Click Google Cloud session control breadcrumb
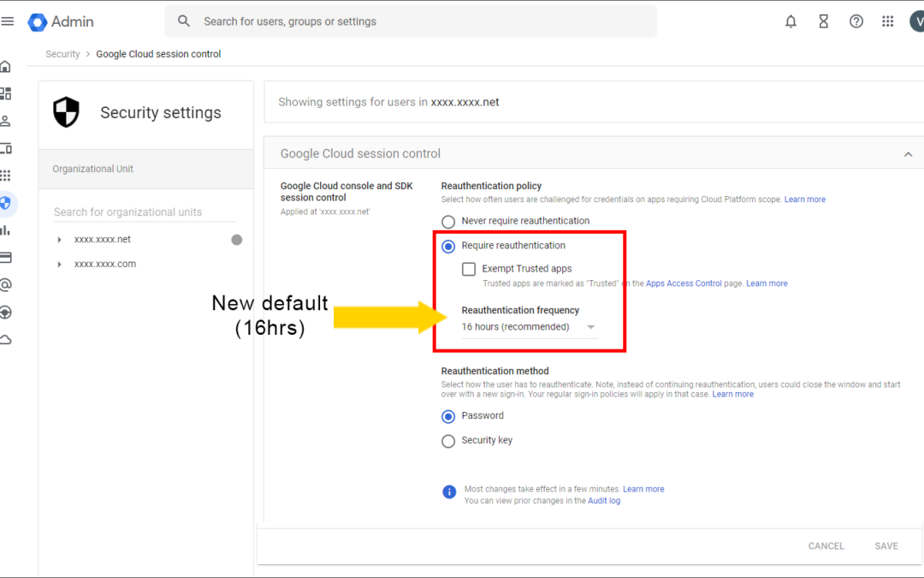 (x=158, y=54)
